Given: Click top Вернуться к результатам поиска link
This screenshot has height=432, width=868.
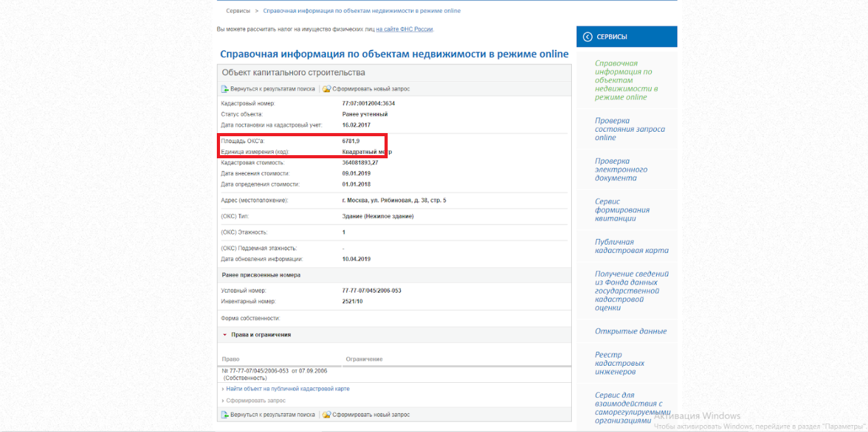Looking at the screenshot, I should (272, 89).
